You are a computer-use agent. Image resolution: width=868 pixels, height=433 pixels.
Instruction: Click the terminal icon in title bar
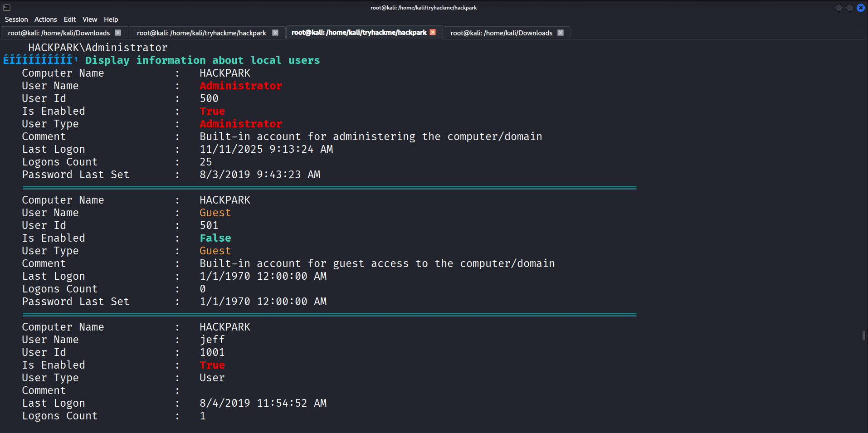7,8
